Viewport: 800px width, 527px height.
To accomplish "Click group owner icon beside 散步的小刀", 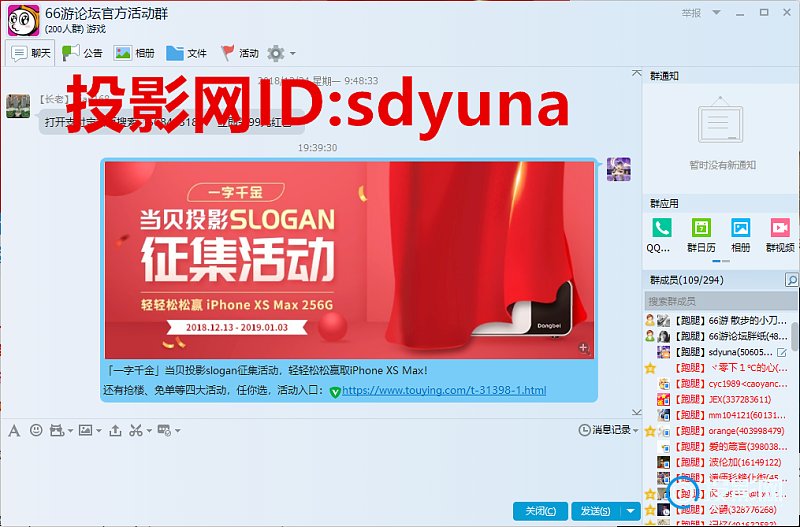I will pyautogui.click(x=649, y=320).
